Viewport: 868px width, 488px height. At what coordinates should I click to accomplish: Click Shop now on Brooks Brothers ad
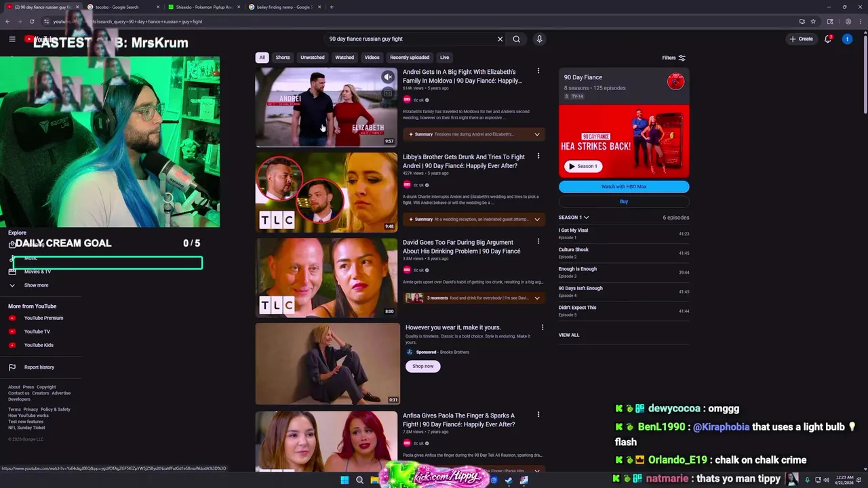tap(422, 366)
